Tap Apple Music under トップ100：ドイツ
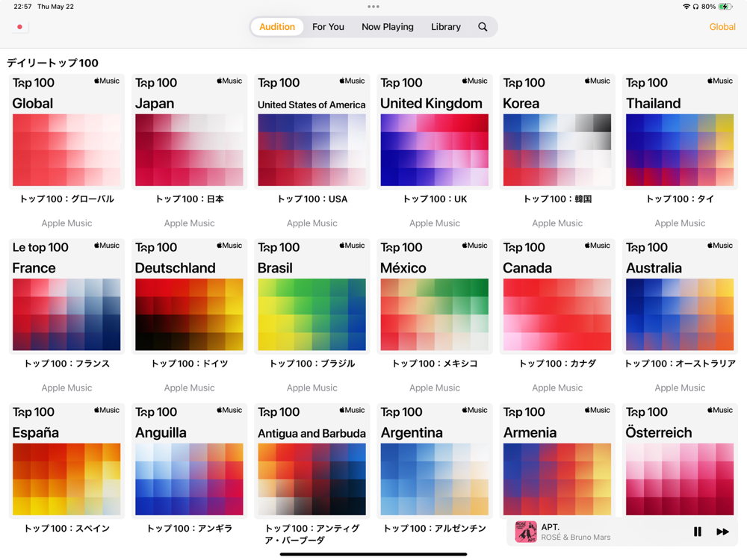The height and width of the screenshot is (560, 747). (189, 388)
